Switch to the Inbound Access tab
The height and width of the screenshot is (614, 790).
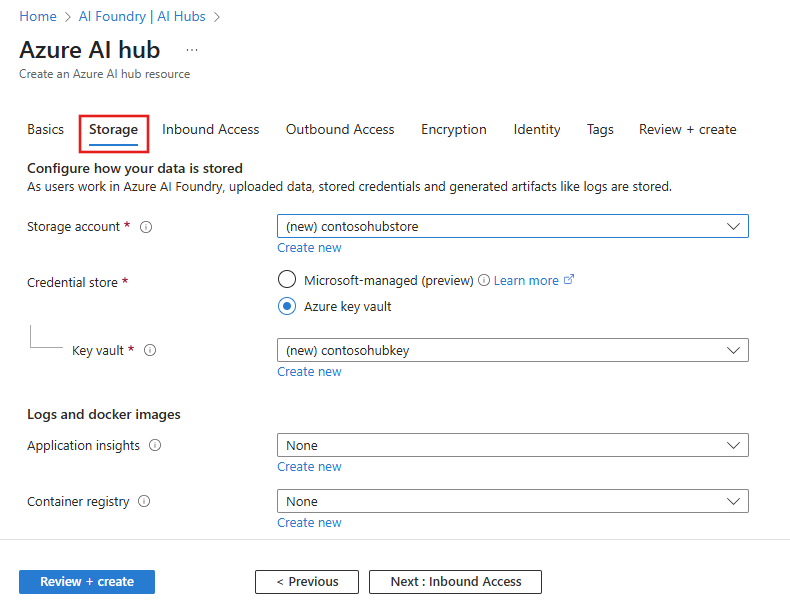[x=210, y=130]
